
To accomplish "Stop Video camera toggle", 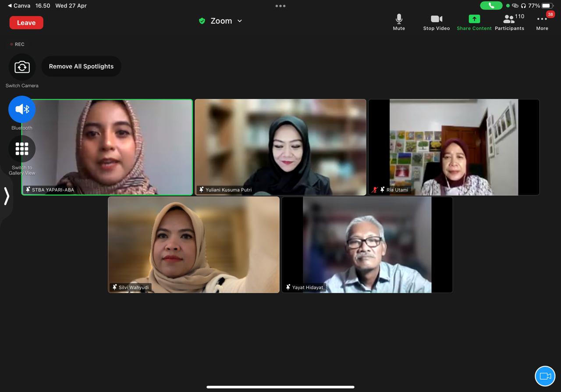I will coord(437,22).
